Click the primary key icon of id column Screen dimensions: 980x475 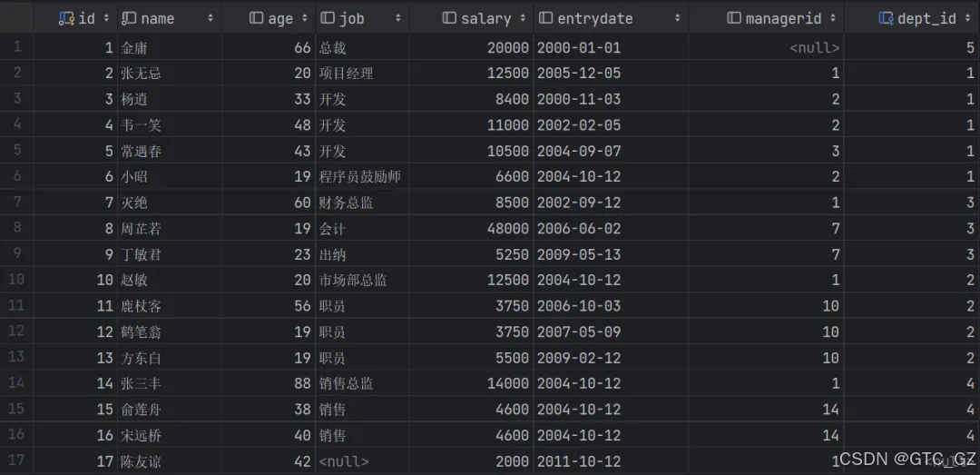click(x=66, y=19)
